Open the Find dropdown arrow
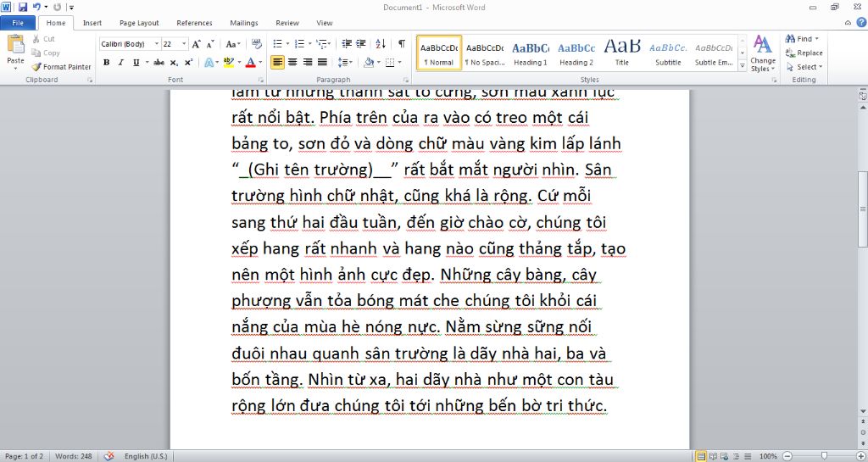 pyautogui.click(x=817, y=39)
